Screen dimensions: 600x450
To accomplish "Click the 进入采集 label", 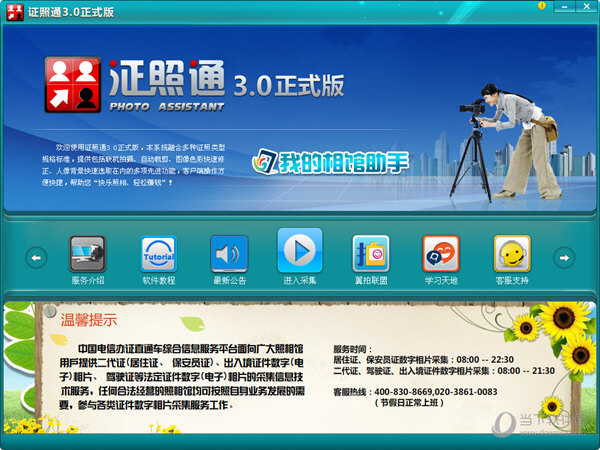I will [x=300, y=280].
